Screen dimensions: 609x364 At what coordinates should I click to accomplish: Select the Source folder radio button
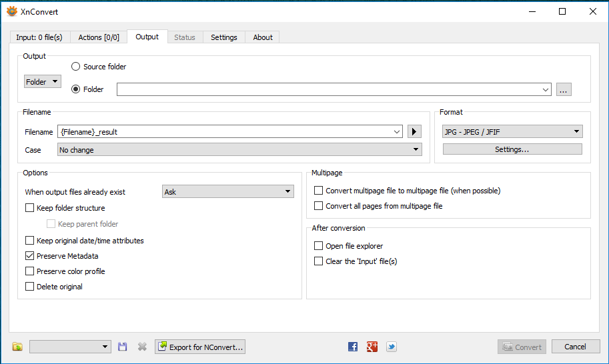tap(76, 67)
